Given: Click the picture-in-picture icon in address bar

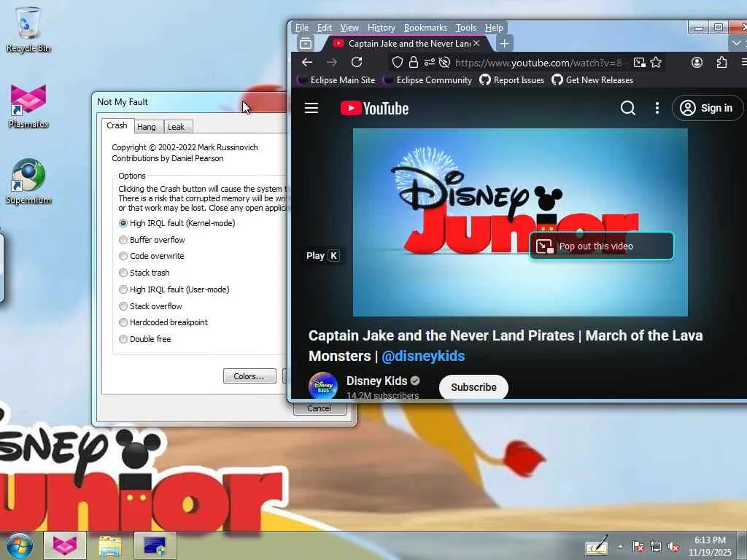Looking at the screenshot, I should [x=639, y=63].
